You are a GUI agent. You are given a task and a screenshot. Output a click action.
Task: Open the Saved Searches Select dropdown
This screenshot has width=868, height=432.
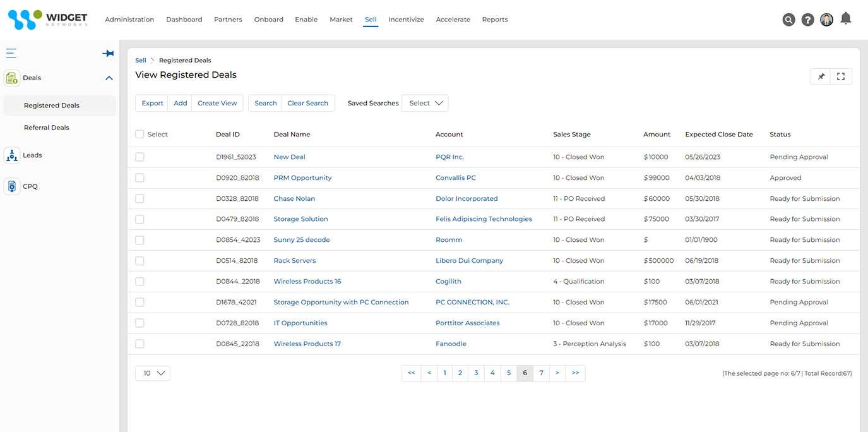[425, 103]
